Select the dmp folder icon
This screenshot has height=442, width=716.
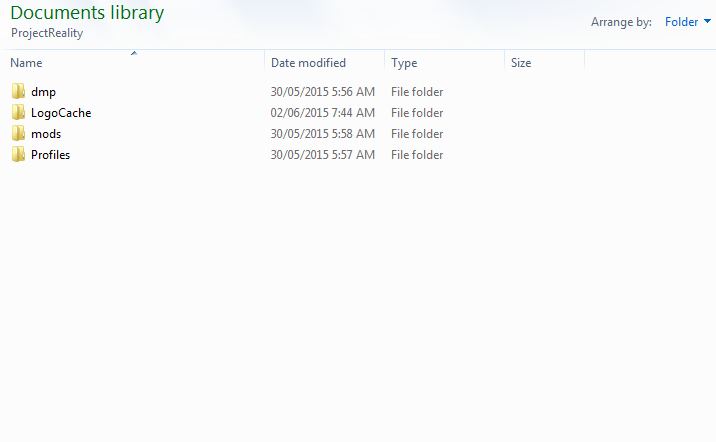click(18, 91)
